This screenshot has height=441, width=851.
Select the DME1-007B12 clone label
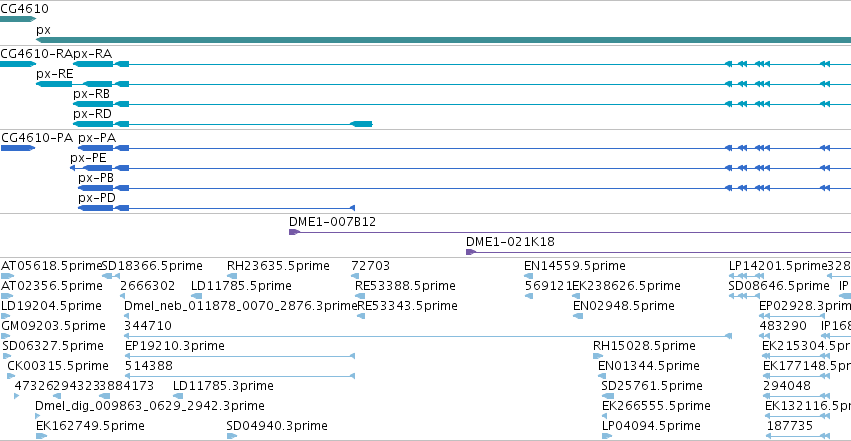(332, 222)
